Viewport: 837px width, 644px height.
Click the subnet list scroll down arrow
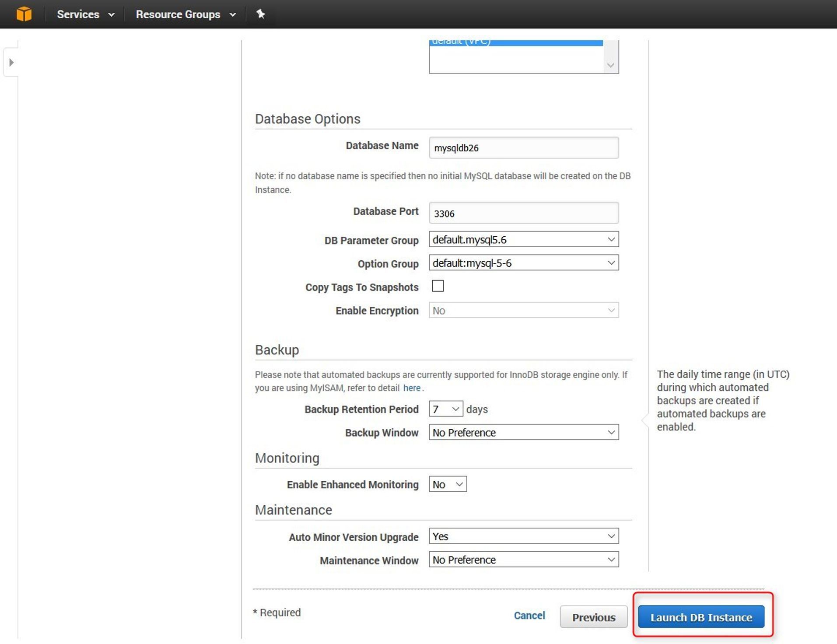611,66
